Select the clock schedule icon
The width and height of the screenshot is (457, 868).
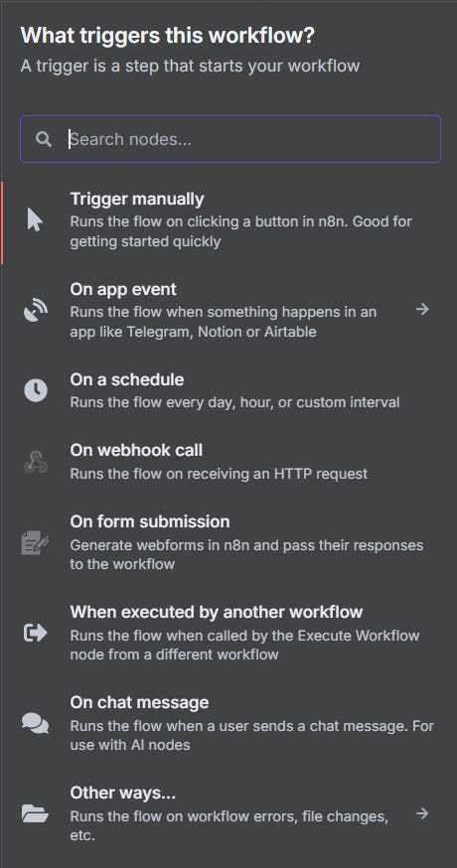point(36,391)
